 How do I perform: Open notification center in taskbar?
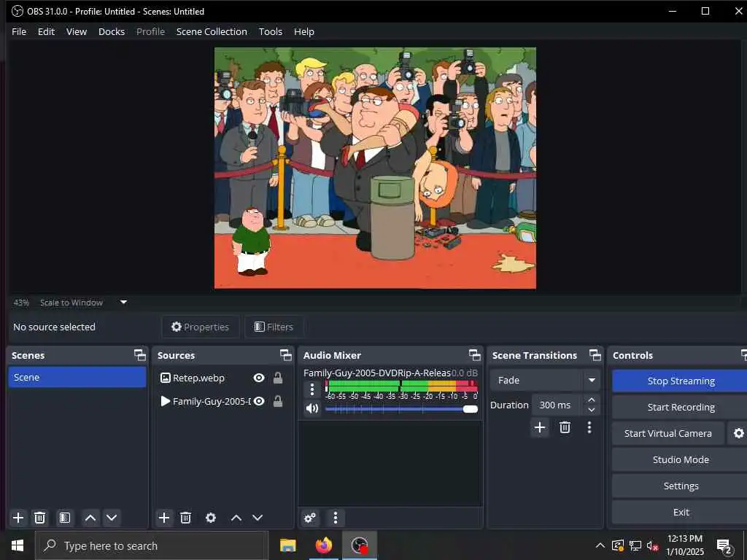click(724, 546)
